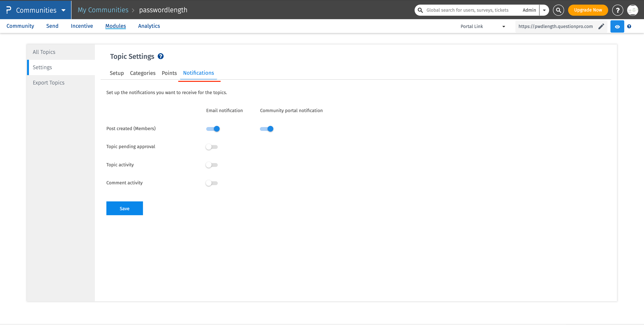Open the Admin search scope dropdown

pyautogui.click(x=544, y=10)
